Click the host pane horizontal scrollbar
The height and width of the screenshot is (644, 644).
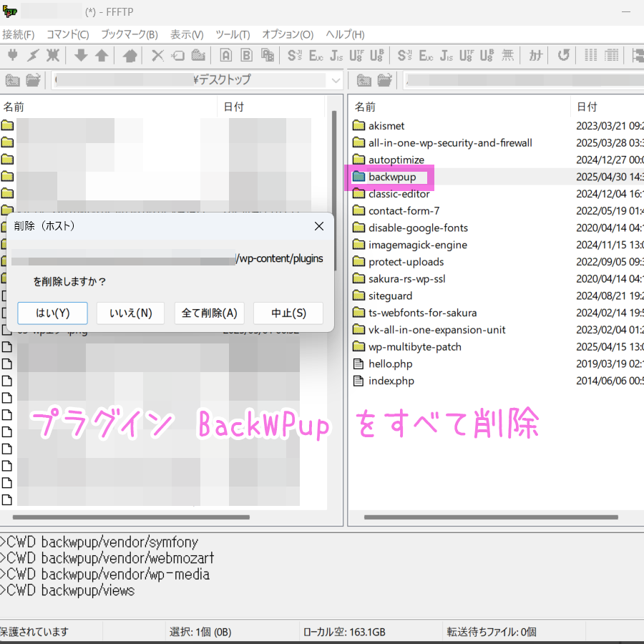491,517
